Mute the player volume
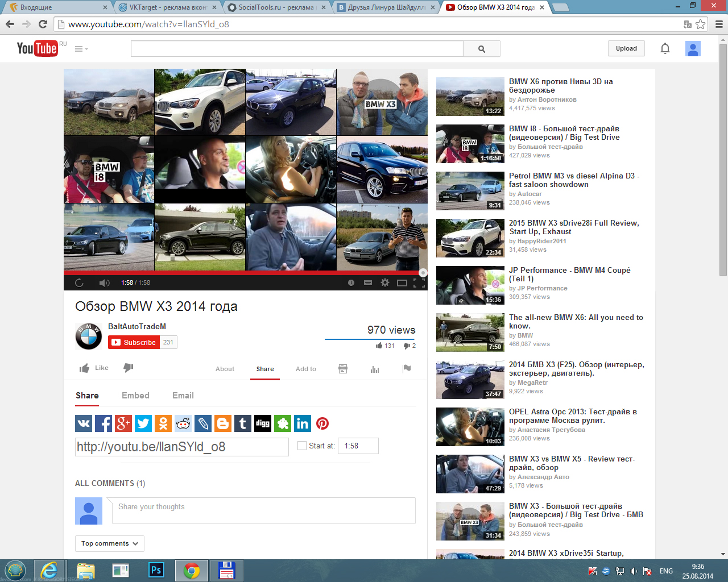The width and height of the screenshot is (728, 582). [x=104, y=282]
